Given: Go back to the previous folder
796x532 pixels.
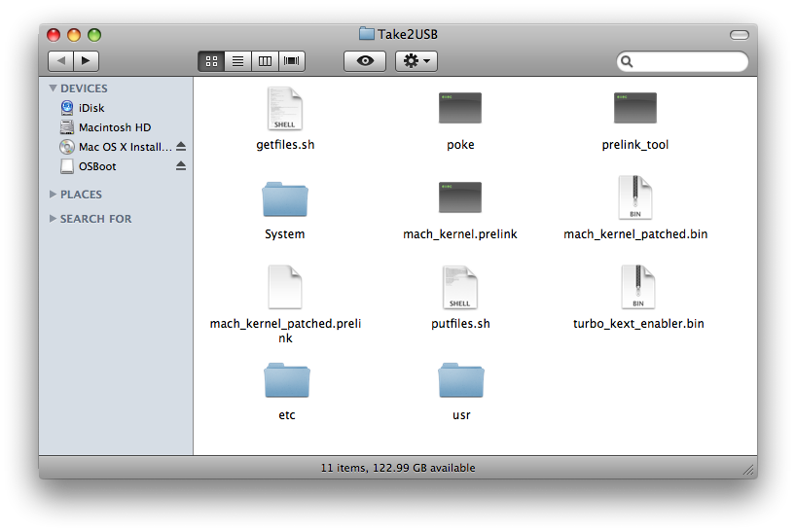Looking at the screenshot, I should pos(61,61).
